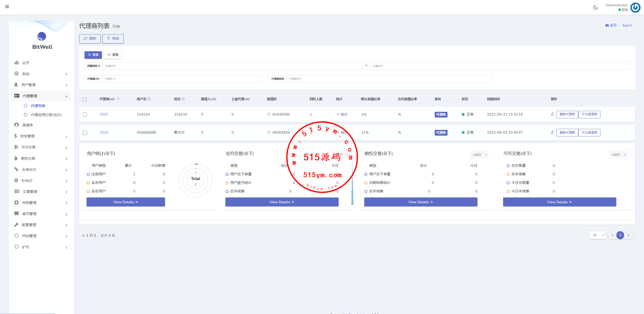Open USDT dropdown in 币币交易(伞下) panel

click(618, 155)
